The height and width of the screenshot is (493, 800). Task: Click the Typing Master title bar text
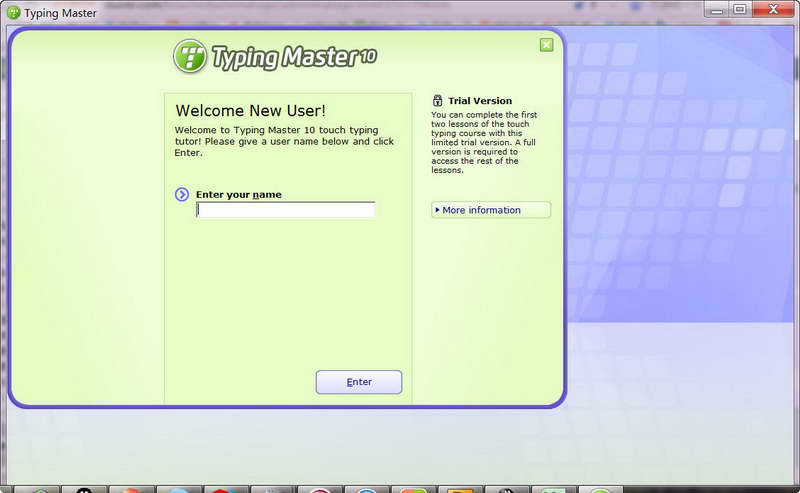click(60, 13)
